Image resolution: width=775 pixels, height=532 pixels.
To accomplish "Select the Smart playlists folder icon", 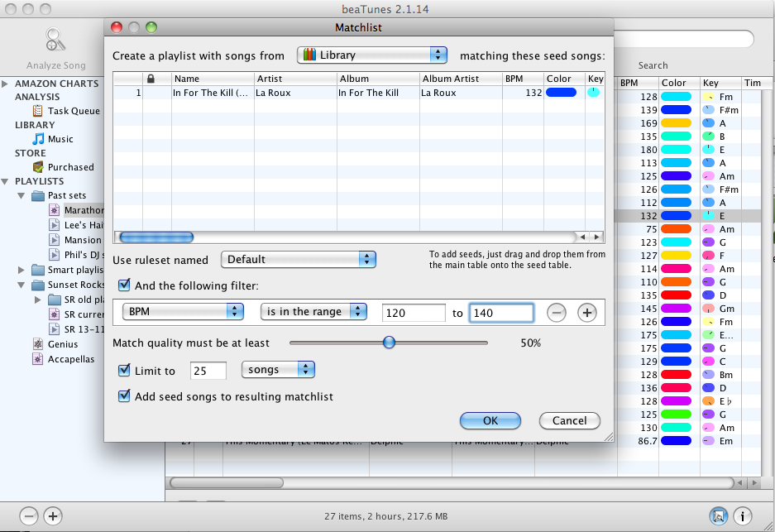I will coord(37,270).
